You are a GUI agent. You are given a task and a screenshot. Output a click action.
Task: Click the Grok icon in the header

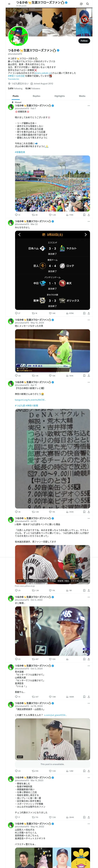pyautogui.click(x=81, y=4)
